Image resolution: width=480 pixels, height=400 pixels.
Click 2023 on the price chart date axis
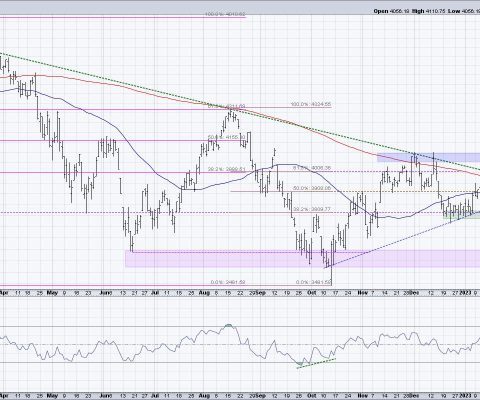pyautogui.click(x=466, y=293)
